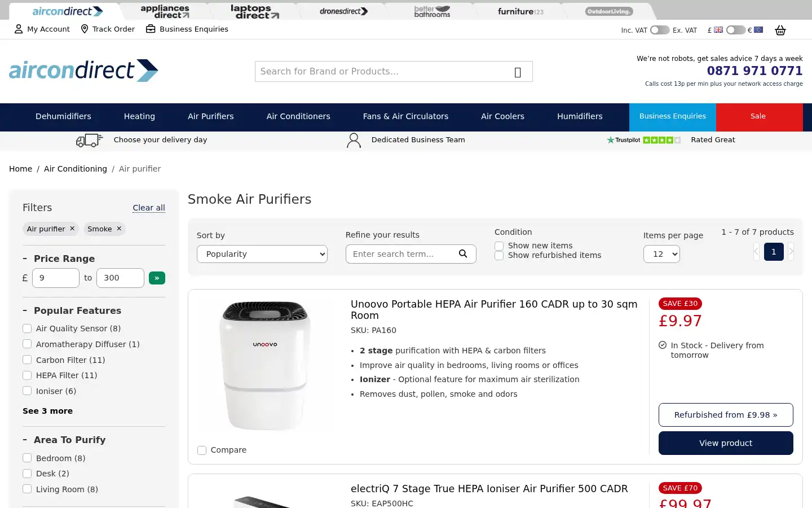812x508 pixels.
Task: Switch to the furniture123 tab
Action: (x=520, y=11)
